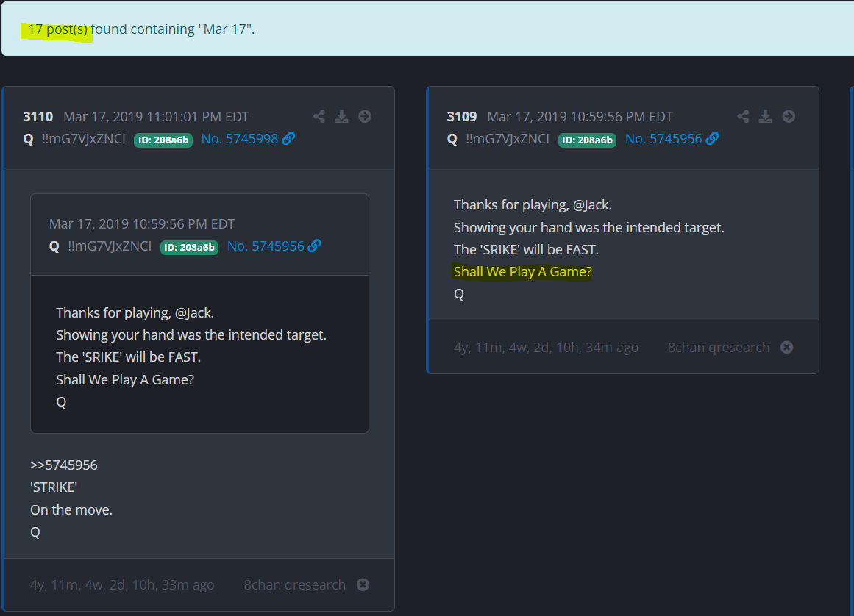Open link No. 5745998 in post 3110's header
The width and height of the screenshot is (854, 616).
click(x=240, y=139)
